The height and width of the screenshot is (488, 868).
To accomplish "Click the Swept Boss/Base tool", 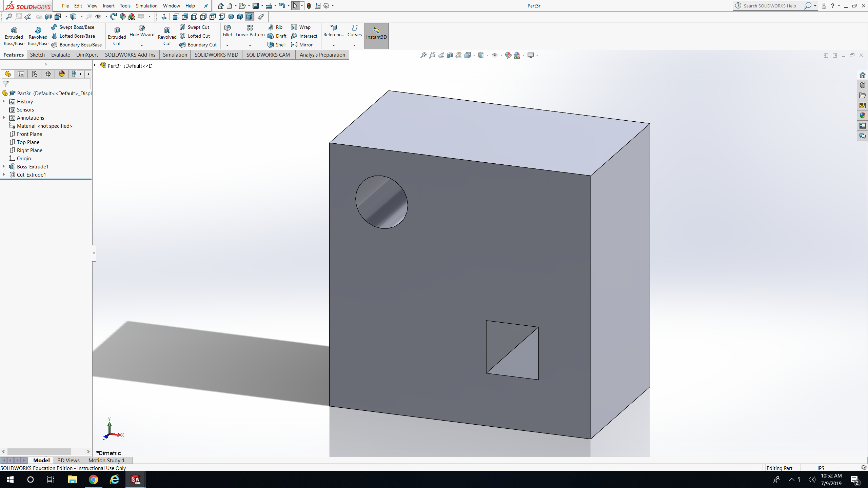I will click(x=73, y=27).
